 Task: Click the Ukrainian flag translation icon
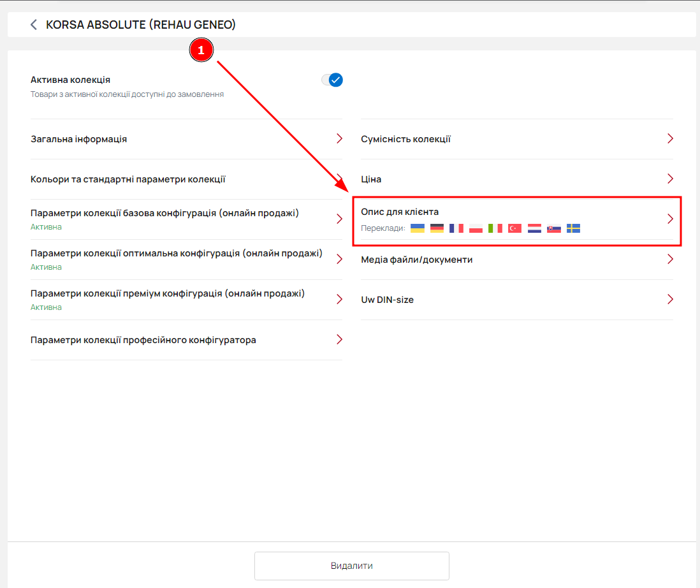coord(418,228)
